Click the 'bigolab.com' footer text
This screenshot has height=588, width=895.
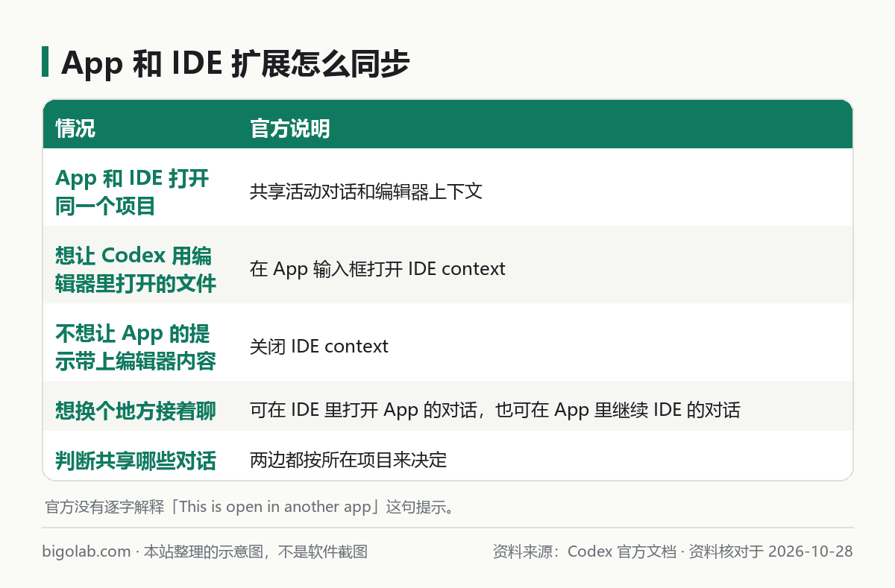coord(87,552)
